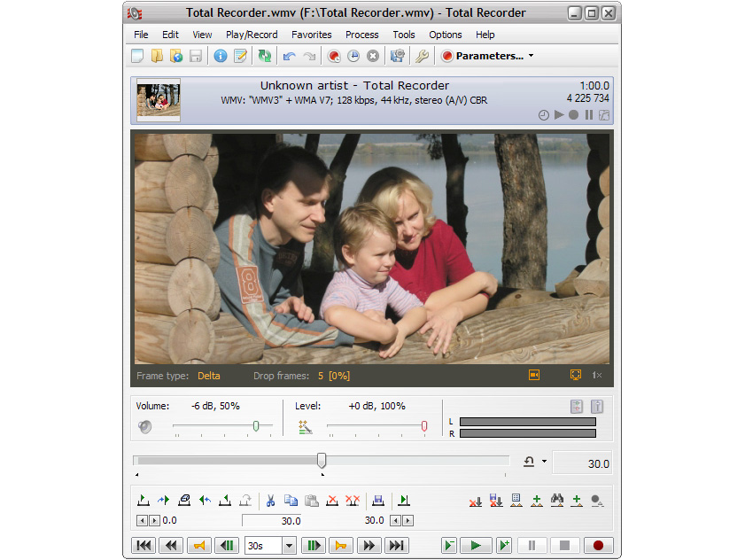
Task: Click the Save floppy disk icon
Action: point(196,56)
